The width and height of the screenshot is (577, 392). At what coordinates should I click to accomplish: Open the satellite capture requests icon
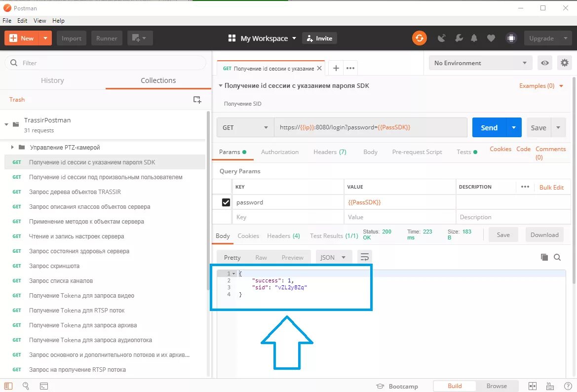[442, 38]
